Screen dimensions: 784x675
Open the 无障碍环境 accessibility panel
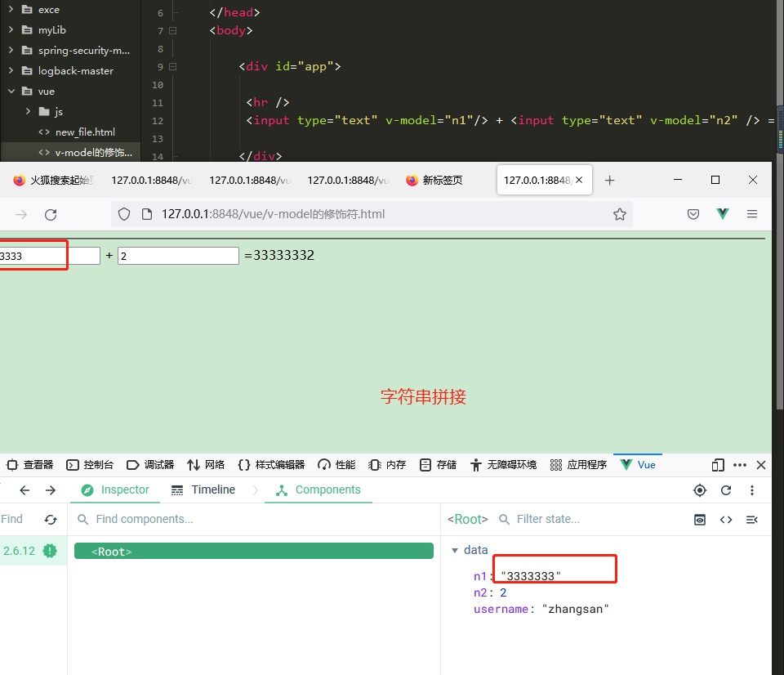pyautogui.click(x=503, y=465)
